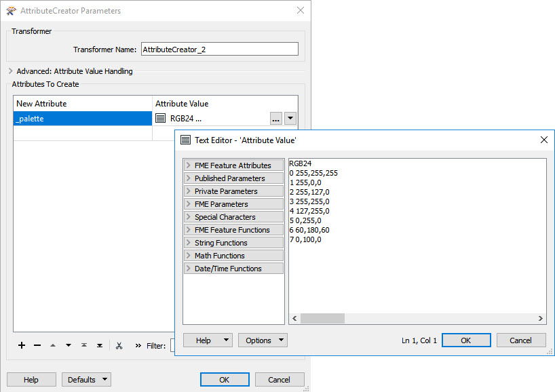
Task: Click the text editor icon beside RGB24 value
Action: [160, 118]
